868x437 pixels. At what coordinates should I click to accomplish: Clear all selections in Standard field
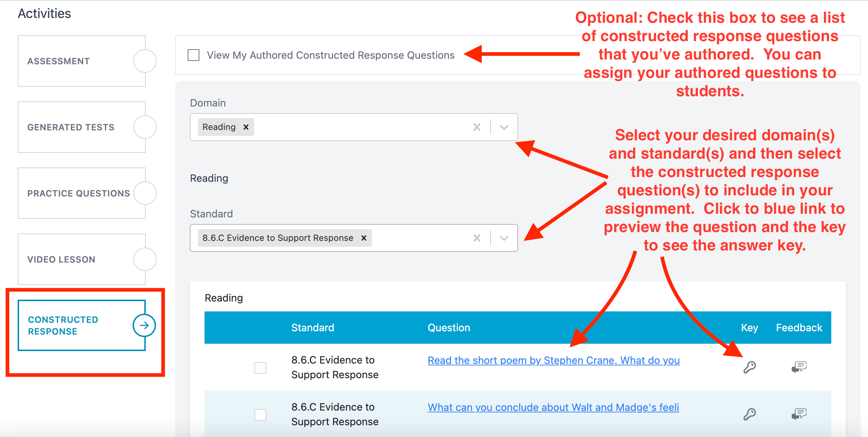pyautogui.click(x=477, y=238)
